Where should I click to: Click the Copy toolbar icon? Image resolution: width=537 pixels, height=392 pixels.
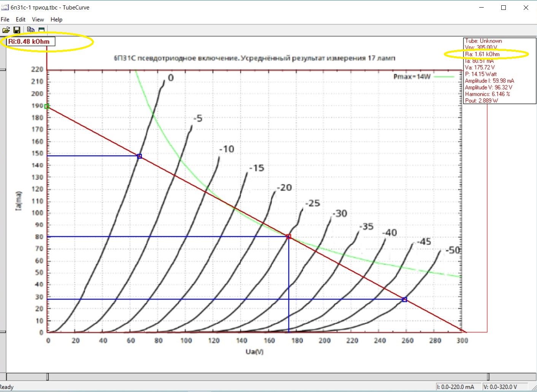click(x=31, y=30)
